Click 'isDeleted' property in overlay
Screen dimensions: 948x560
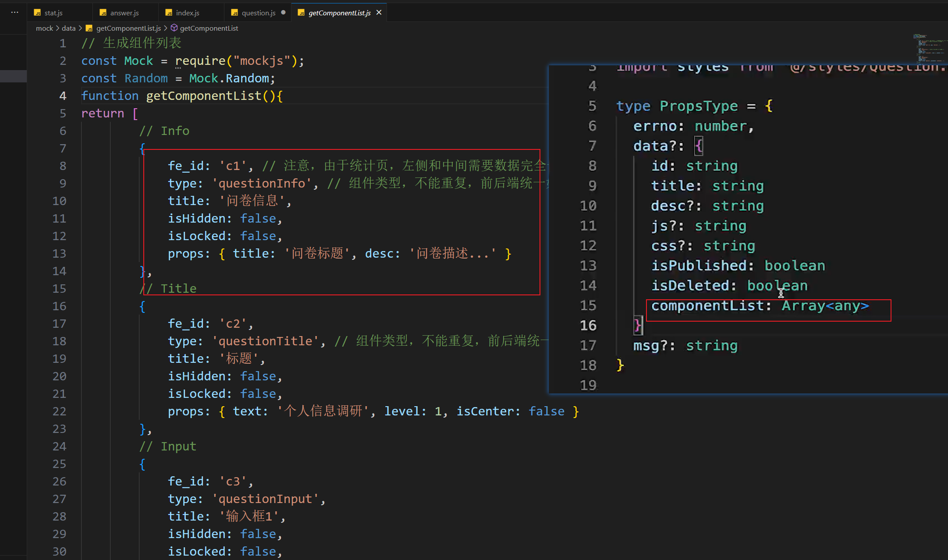(690, 286)
